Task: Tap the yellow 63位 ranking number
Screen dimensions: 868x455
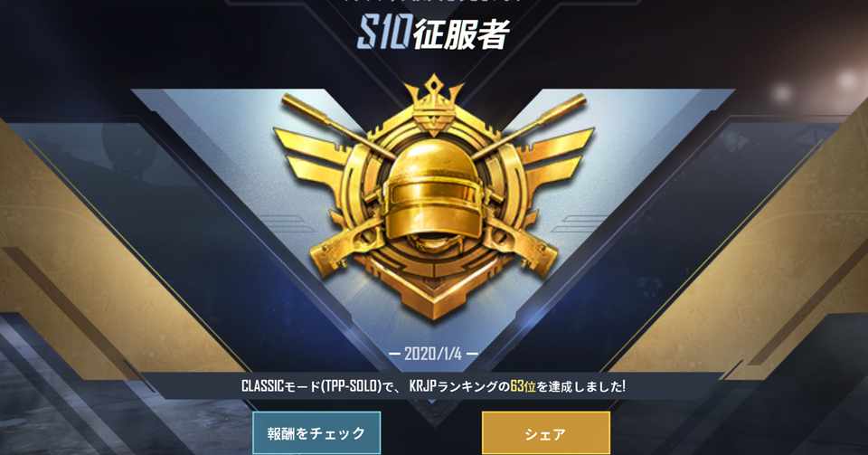Action: click(x=523, y=386)
